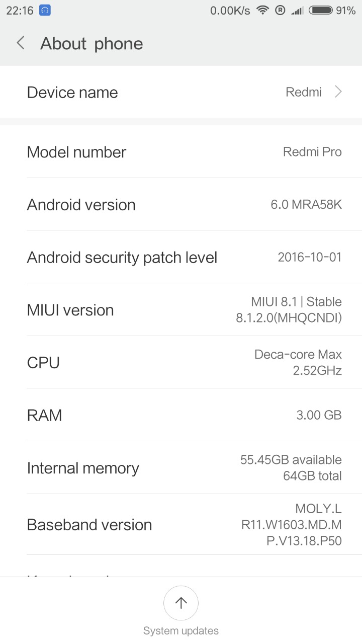
Task: Expand Device name with chevron arrow
Action: 338,92
